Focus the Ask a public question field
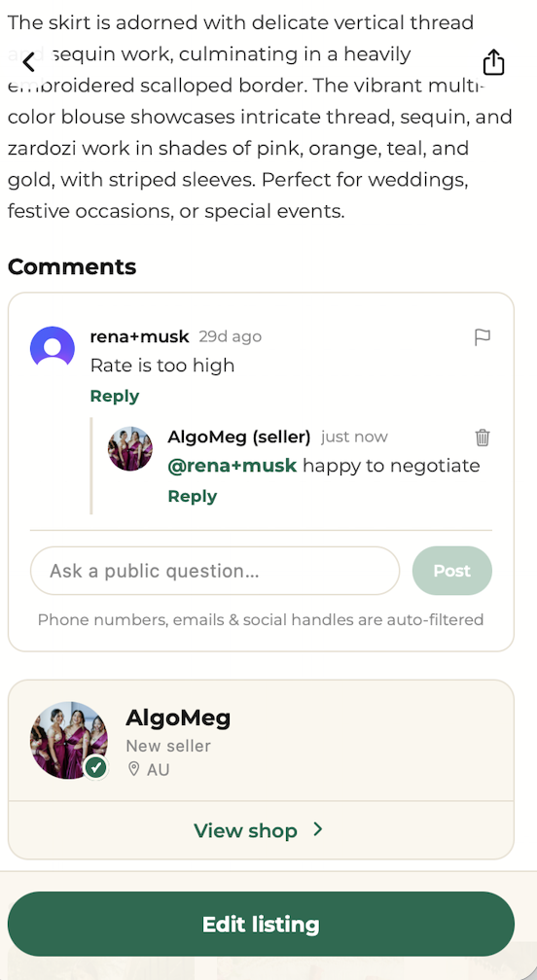The width and height of the screenshot is (537, 980). (x=214, y=571)
